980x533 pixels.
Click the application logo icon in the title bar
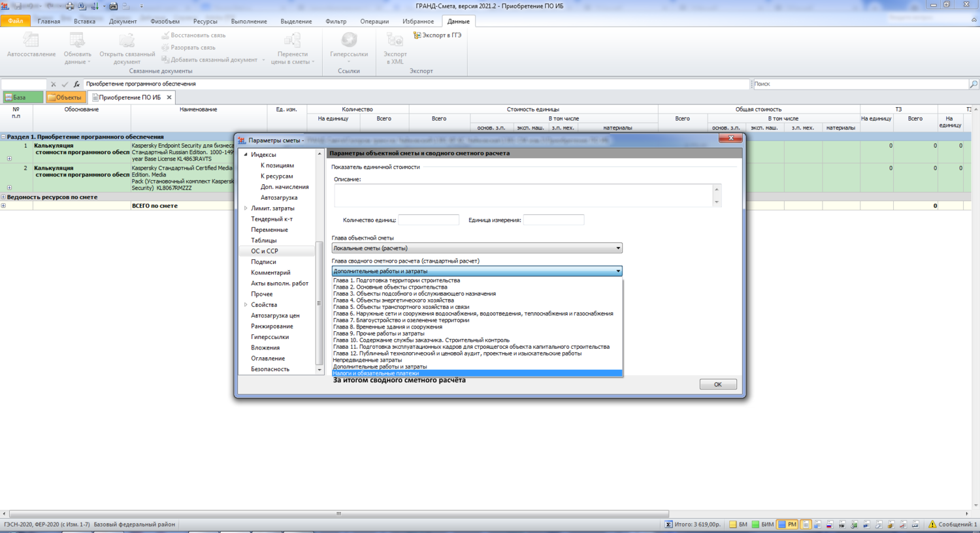click(5, 6)
